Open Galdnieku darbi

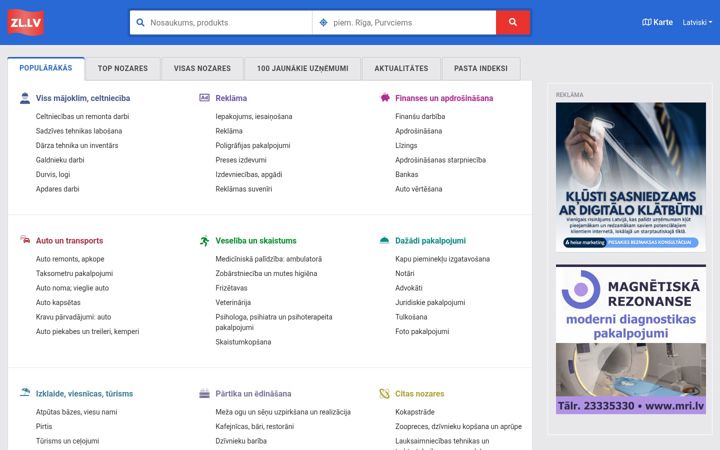(60, 160)
